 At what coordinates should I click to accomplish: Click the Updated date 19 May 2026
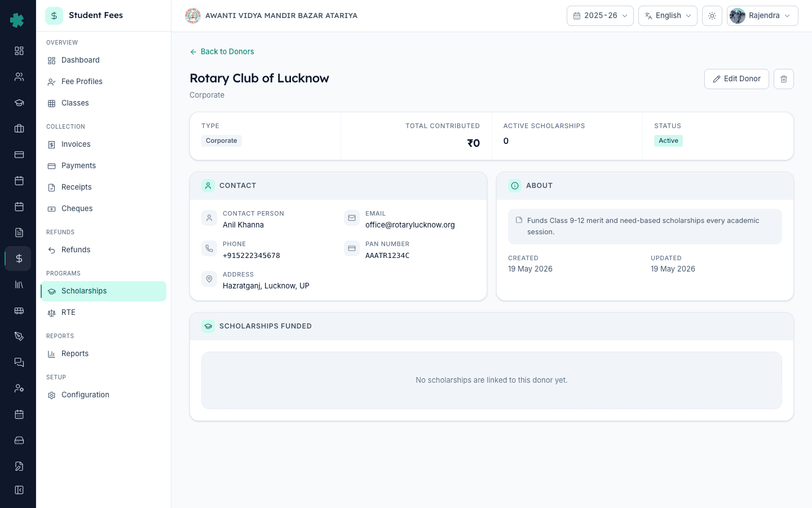pos(673,269)
